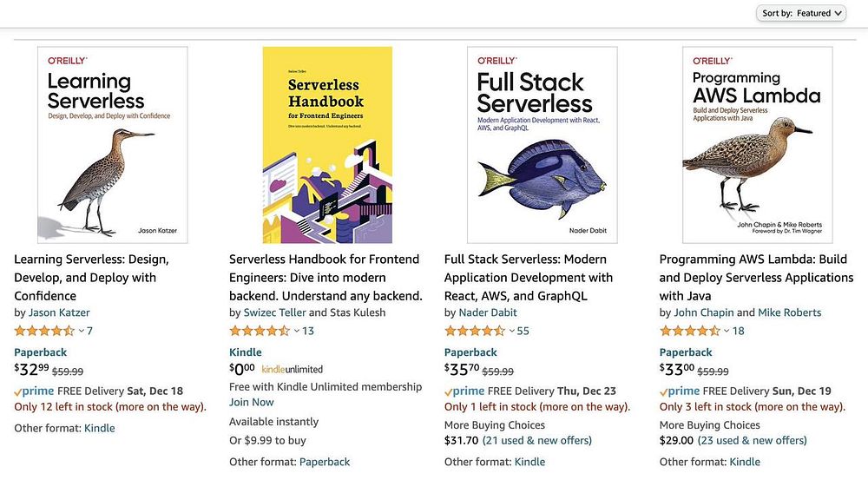Click star rating icons for Programming AWS Lambda
The image size is (868, 480).
pos(689,331)
